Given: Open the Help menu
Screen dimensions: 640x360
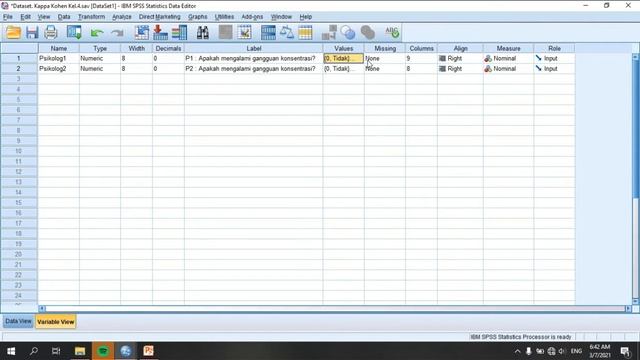Looking at the screenshot, I should [x=306, y=17].
